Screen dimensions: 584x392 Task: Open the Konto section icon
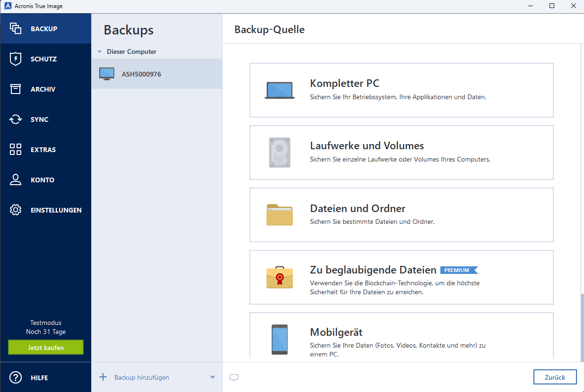pyautogui.click(x=15, y=179)
